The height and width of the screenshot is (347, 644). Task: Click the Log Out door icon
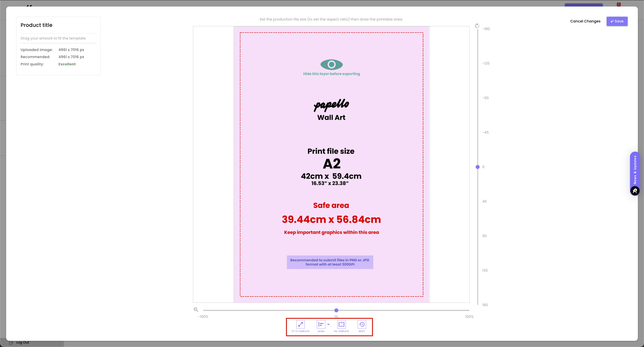click(11, 343)
